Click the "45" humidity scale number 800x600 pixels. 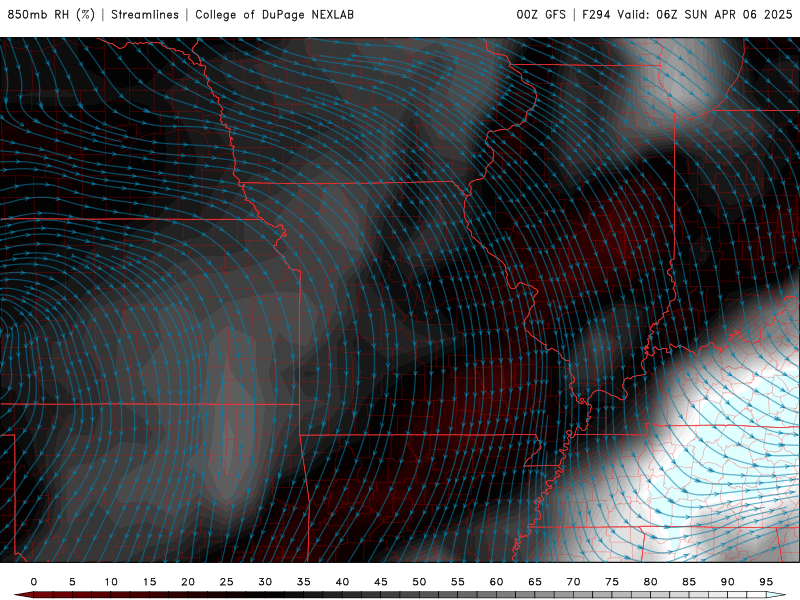coord(381,582)
